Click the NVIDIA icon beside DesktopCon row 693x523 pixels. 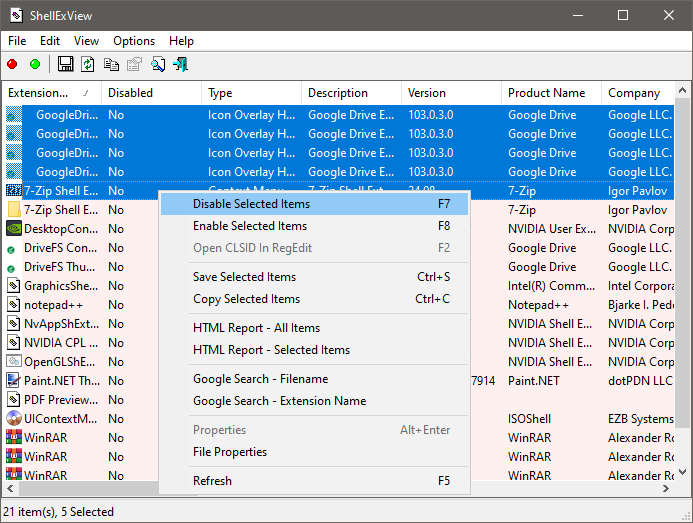[14, 229]
